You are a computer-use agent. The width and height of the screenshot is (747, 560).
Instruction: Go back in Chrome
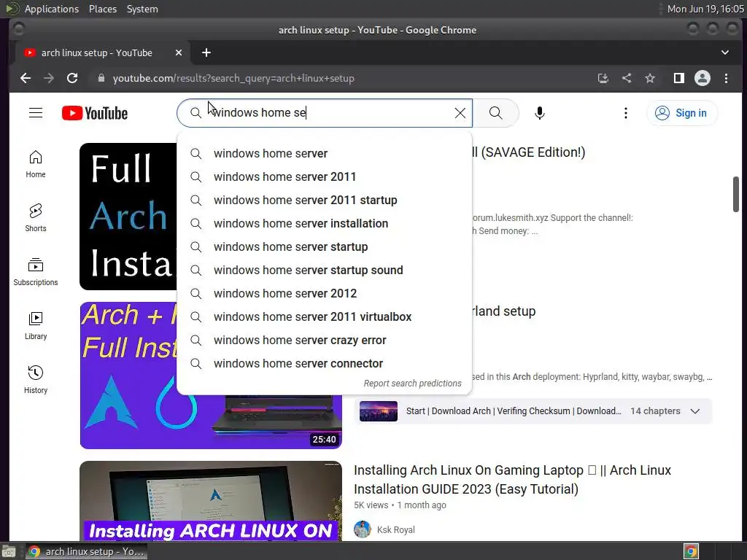coord(26,78)
